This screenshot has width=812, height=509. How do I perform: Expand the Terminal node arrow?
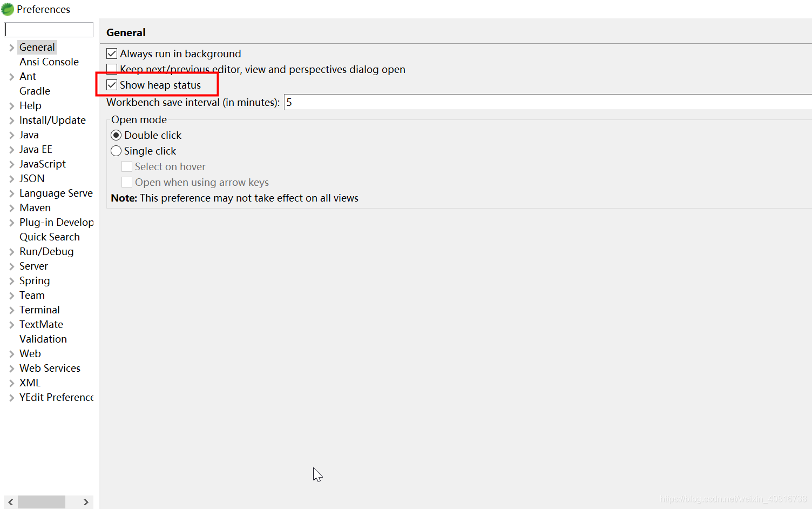pos(11,310)
